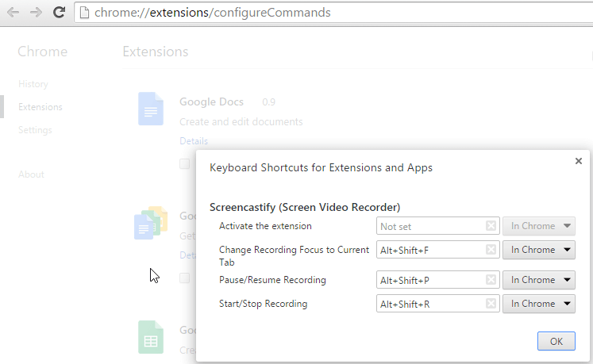The height and width of the screenshot is (364, 593).
Task: Go back using the browser back arrow
Action: coord(13,13)
